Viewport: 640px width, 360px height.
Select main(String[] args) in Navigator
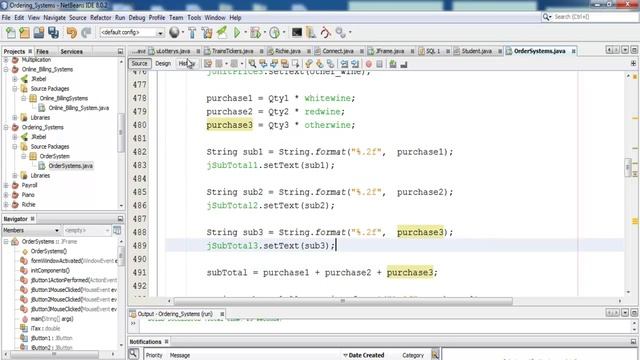tap(52, 319)
